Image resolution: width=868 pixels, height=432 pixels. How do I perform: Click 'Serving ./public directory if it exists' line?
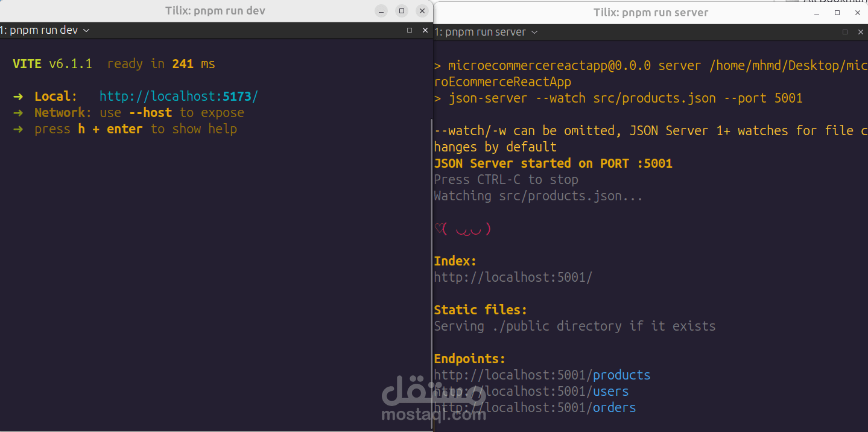pyautogui.click(x=575, y=326)
